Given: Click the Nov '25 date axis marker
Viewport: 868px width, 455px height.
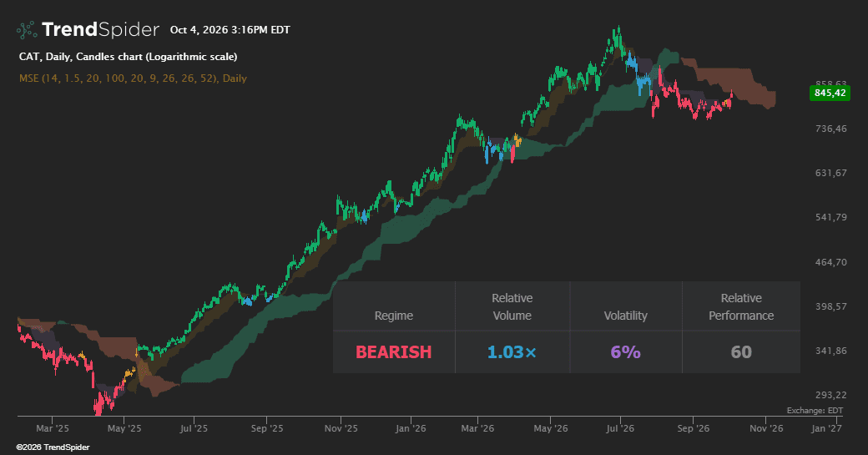Looking at the screenshot, I should point(341,428).
